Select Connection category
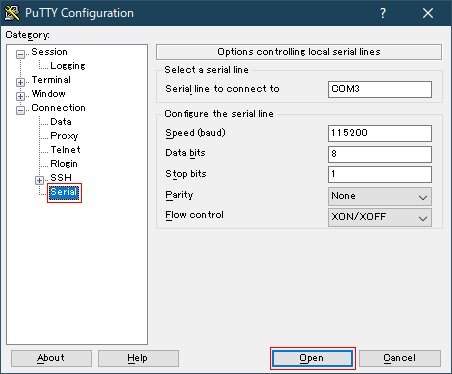The image size is (452, 374). click(x=58, y=108)
